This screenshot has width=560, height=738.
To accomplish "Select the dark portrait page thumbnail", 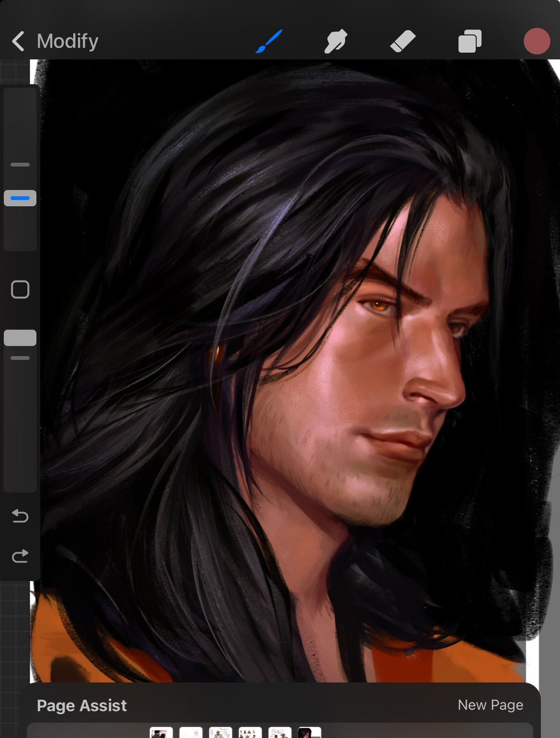I will tap(310, 732).
